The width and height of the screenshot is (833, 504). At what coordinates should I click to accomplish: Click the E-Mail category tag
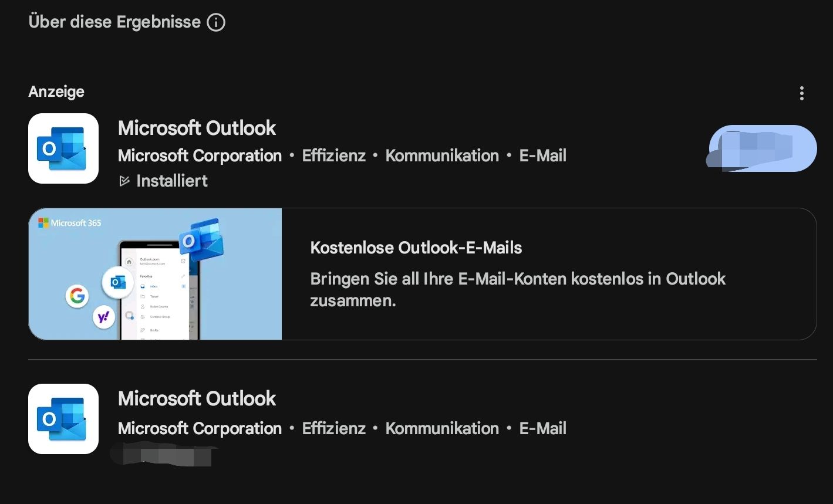542,155
